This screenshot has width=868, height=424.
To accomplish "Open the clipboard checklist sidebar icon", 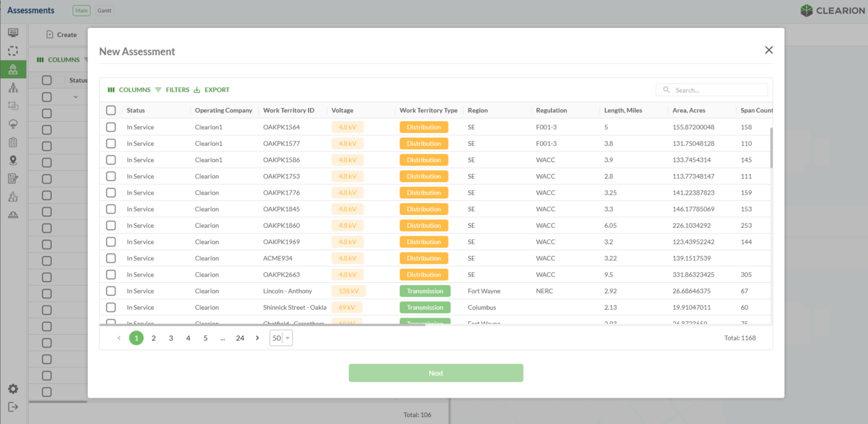I will [x=13, y=142].
